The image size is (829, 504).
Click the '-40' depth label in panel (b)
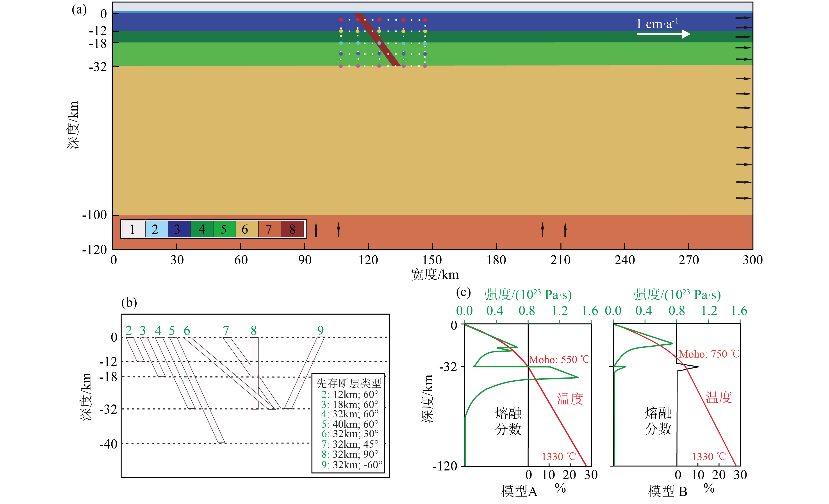[108, 444]
